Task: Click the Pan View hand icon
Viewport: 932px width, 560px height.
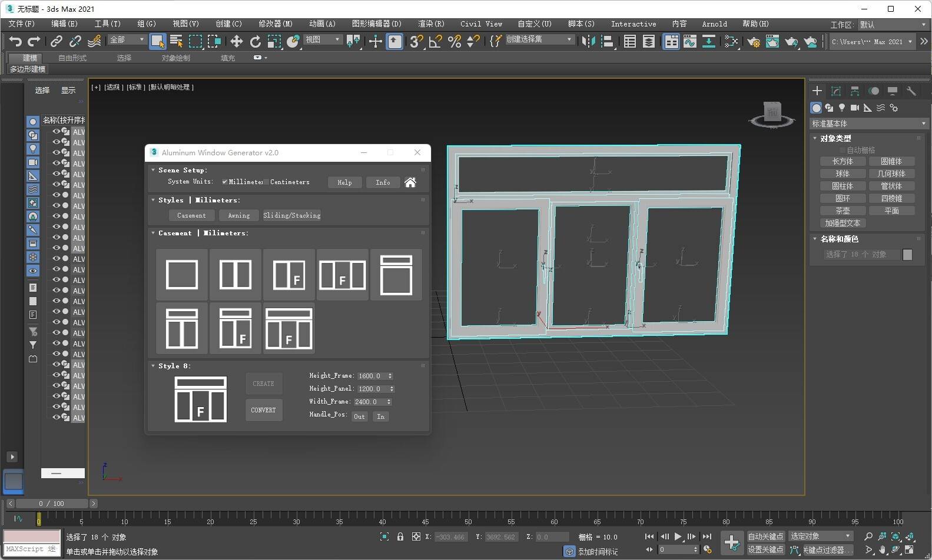Action: click(882, 550)
